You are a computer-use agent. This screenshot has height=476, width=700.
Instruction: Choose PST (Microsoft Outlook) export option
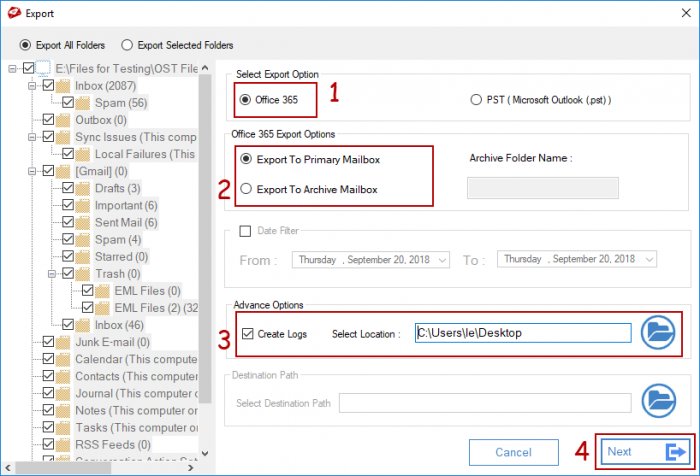[476, 100]
